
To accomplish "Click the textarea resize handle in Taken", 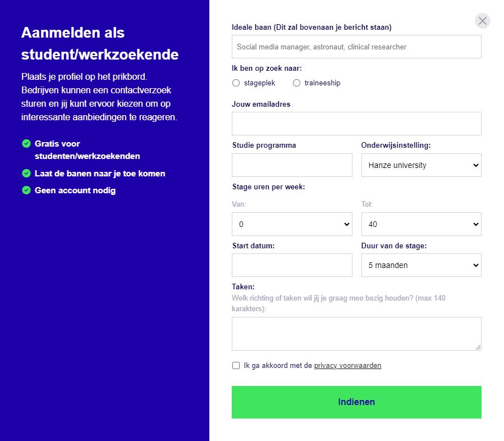I will [478, 347].
